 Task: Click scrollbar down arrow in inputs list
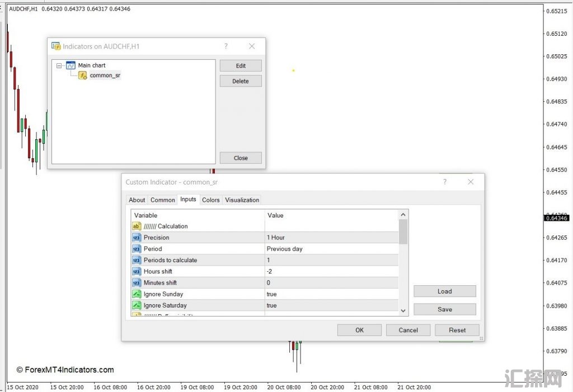(x=403, y=310)
